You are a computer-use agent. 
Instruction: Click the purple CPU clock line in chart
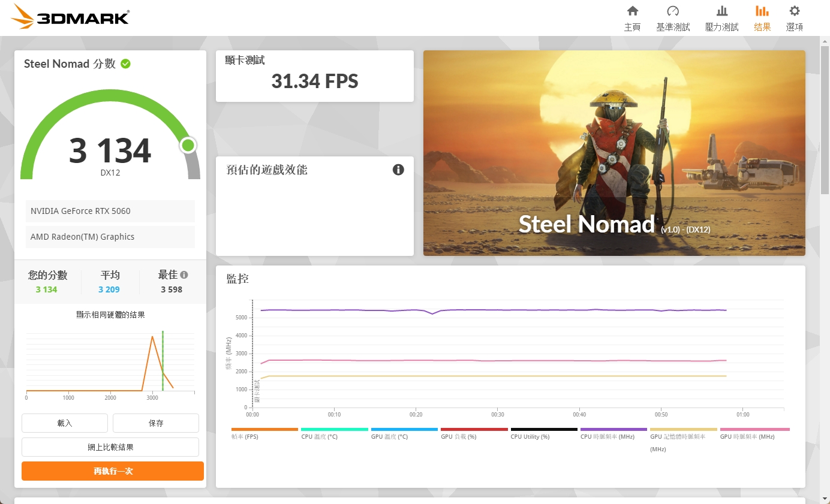tap(493, 310)
